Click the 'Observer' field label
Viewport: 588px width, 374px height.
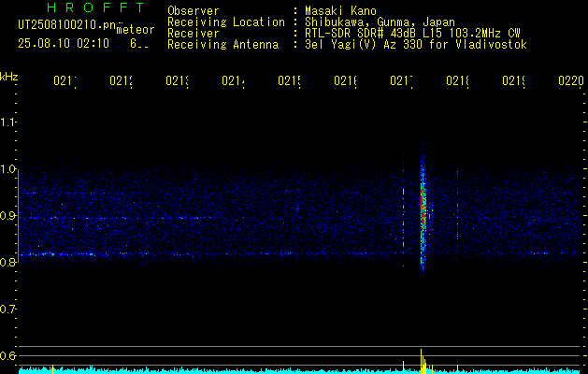tap(194, 11)
